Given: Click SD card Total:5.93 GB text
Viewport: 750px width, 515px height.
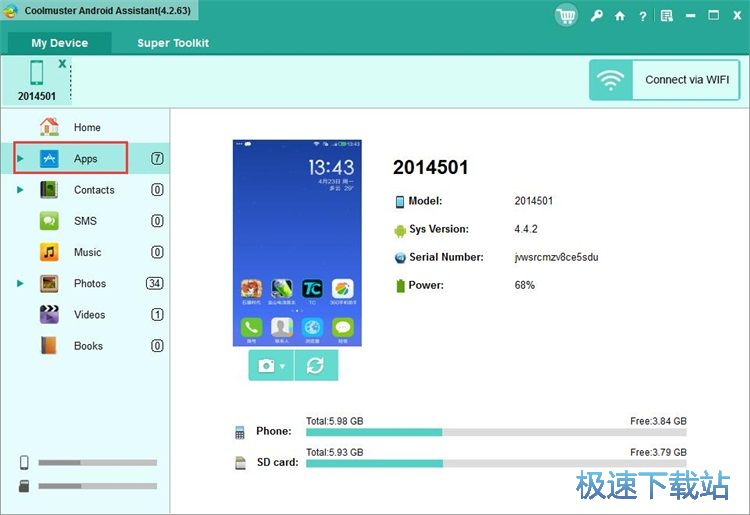Looking at the screenshot, I should click(334, 452).
